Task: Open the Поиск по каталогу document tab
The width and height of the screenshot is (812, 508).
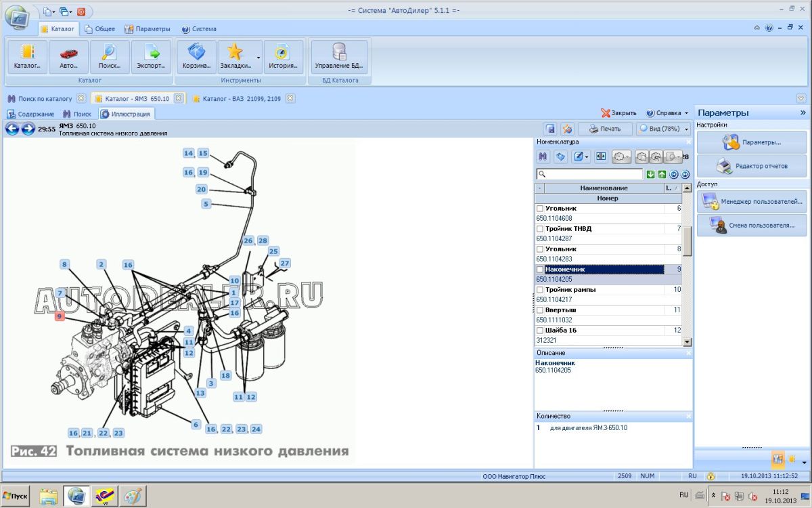Action: coord(45,98)
